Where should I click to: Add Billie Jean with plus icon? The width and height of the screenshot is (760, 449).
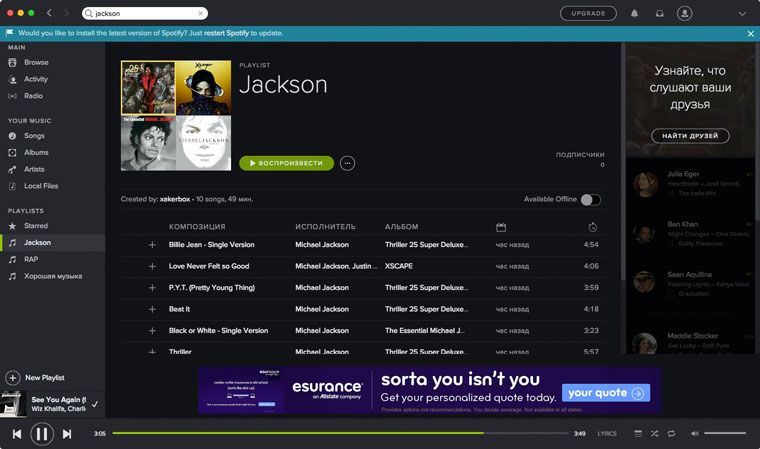[152, 245]
